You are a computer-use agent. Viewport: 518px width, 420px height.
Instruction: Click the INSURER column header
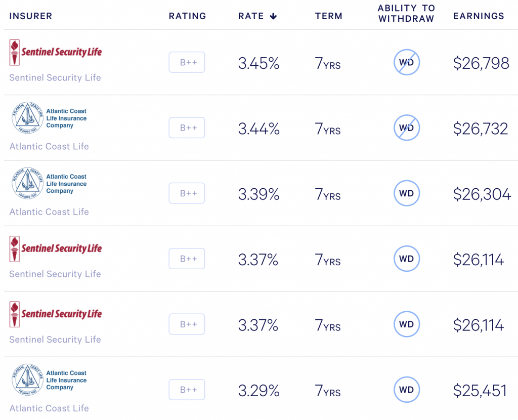[30, 16]
